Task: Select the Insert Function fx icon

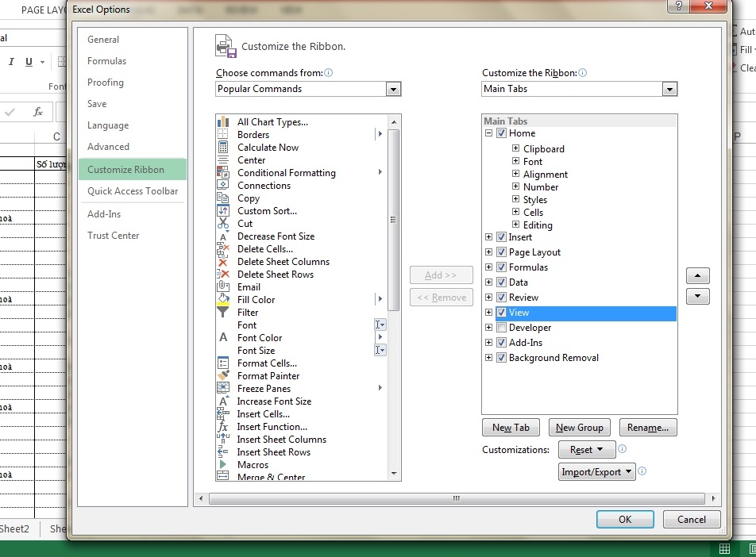Action: tap(222, 426)
